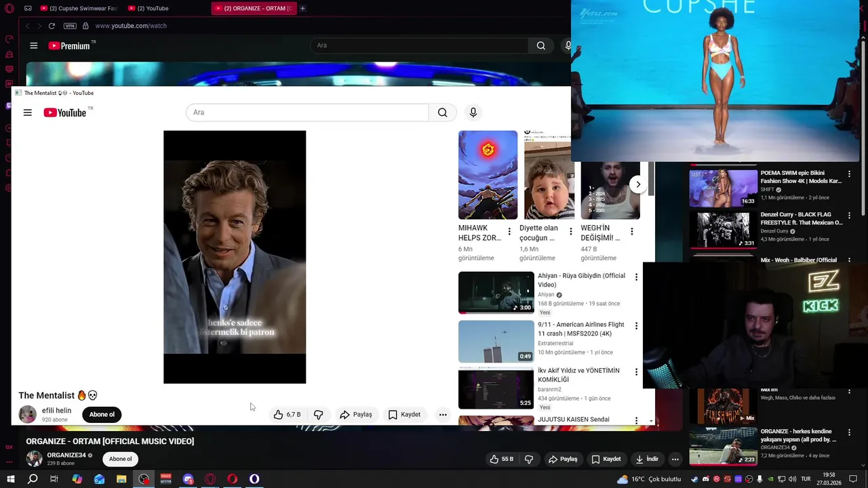Image resolution: width=868 pixels, height=488 pixels.
Task: Open MIHAWK HELPS ZOR short thumbnail
Action: tap(488, 175)
